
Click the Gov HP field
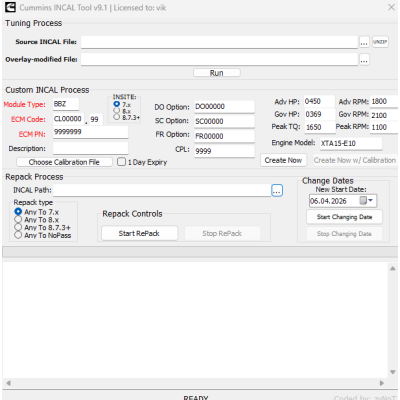coord(320,114)
